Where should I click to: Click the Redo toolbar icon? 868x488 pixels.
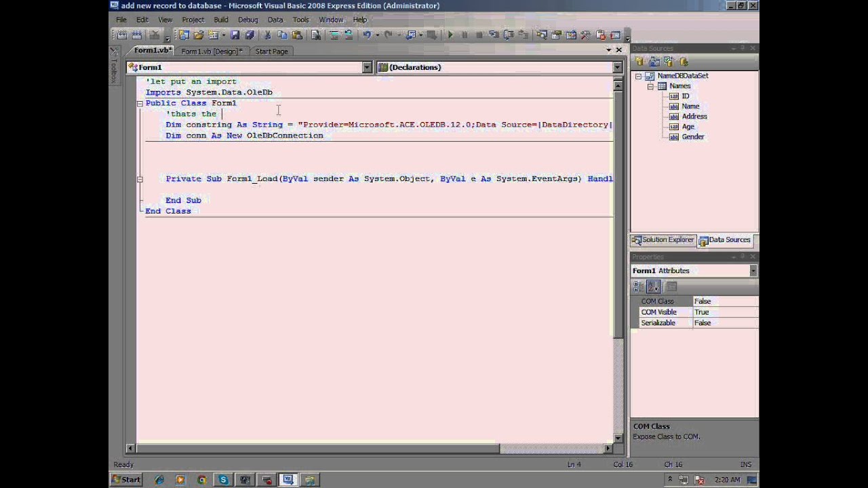pos(388,35)
